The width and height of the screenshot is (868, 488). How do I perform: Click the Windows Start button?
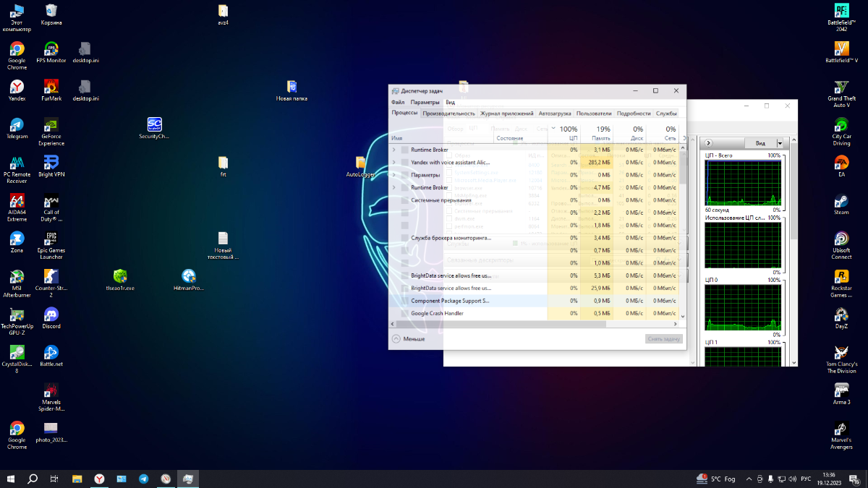coord(11,479)
